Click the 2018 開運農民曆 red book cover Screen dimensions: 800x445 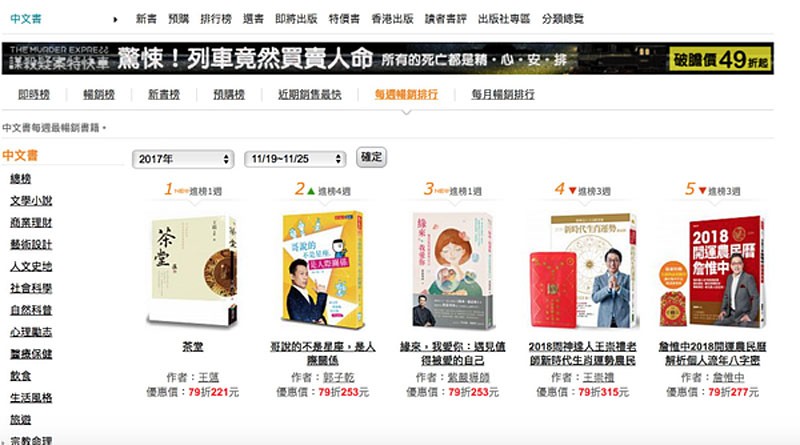pyautogui.click(x=713, y=271)
